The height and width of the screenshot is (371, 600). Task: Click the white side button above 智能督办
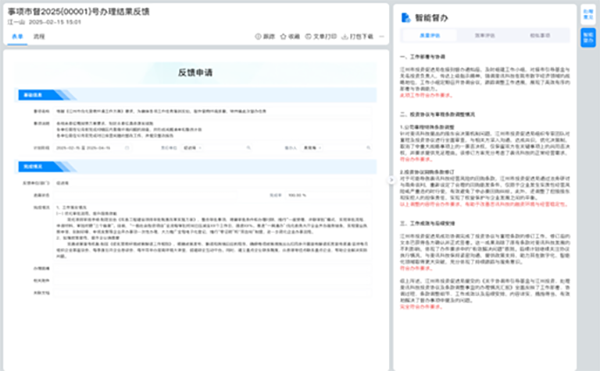tap(588, 15)
